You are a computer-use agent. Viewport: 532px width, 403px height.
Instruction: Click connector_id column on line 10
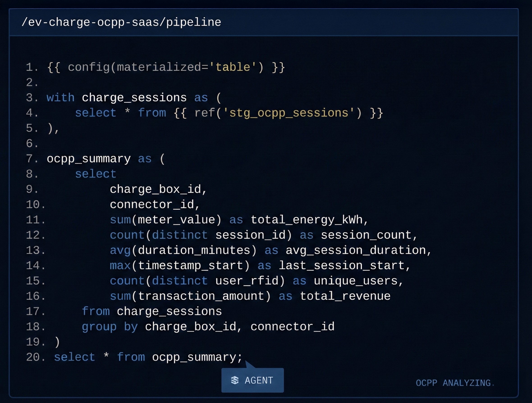(152, 205)
